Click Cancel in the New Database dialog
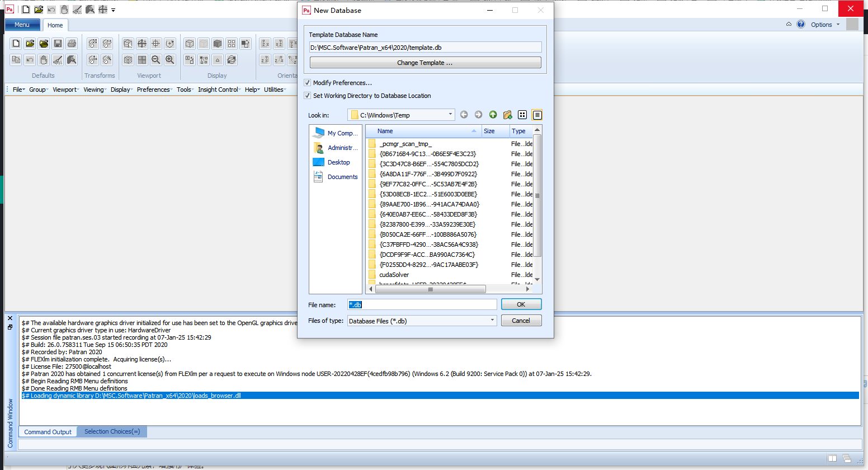Screen dimensions: 868x470 [521, 321]
